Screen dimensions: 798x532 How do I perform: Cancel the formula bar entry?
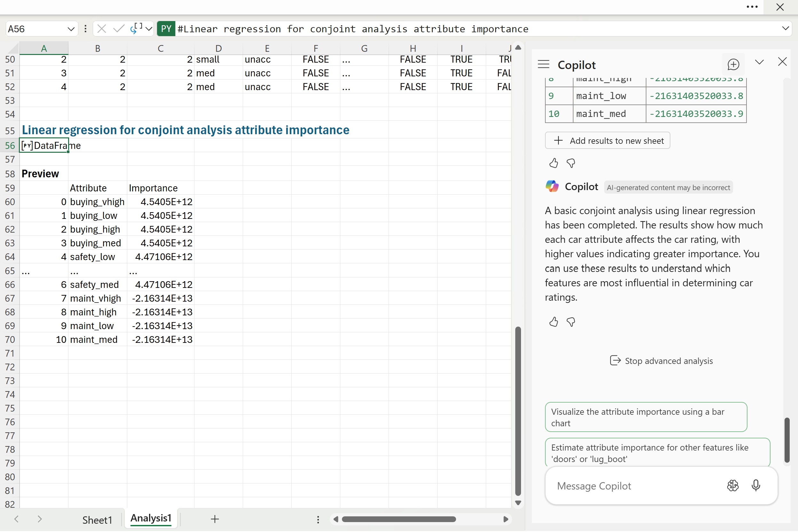click(101, 29)
